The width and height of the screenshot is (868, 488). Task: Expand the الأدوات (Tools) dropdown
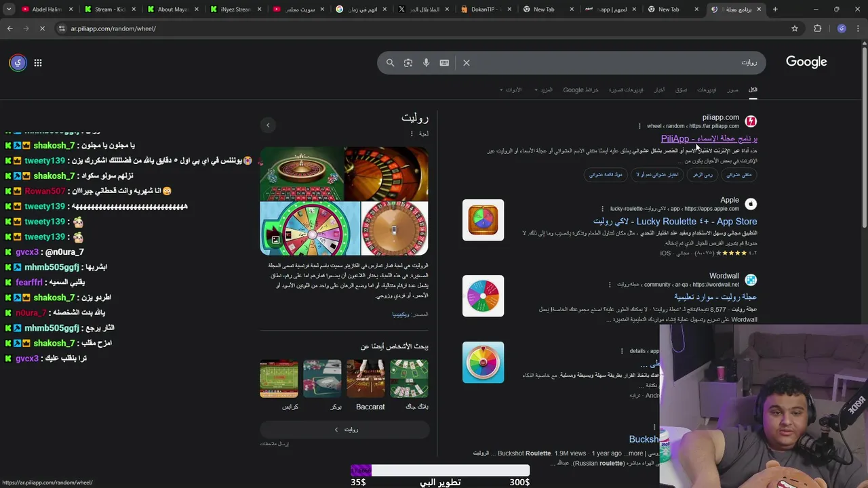tap(511, 89)
